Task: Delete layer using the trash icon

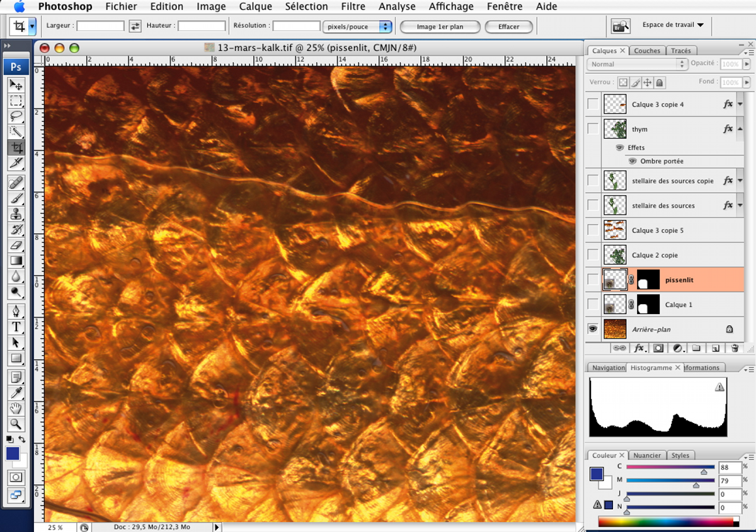Action: 735,348
